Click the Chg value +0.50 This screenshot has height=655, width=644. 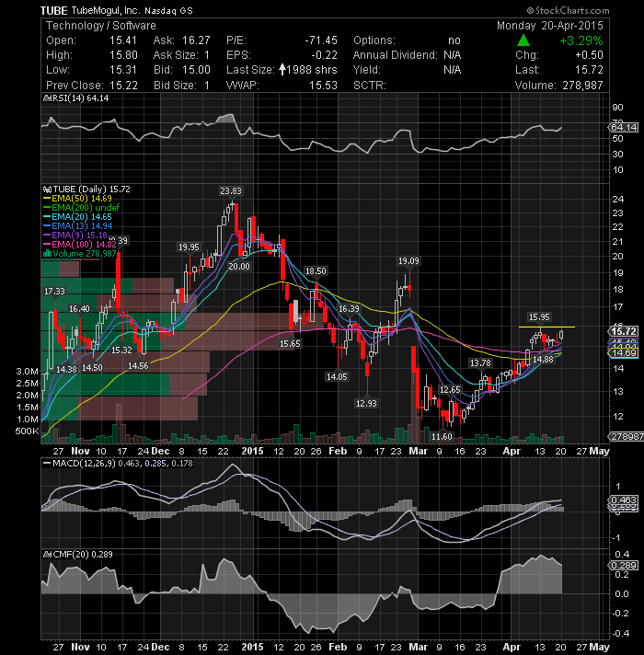tap(590, 55)
